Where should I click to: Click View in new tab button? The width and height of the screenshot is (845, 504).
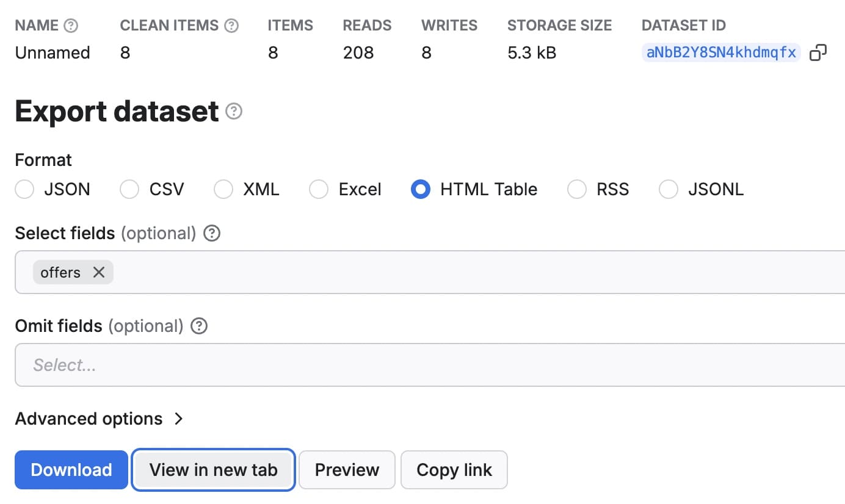[213, 470]
